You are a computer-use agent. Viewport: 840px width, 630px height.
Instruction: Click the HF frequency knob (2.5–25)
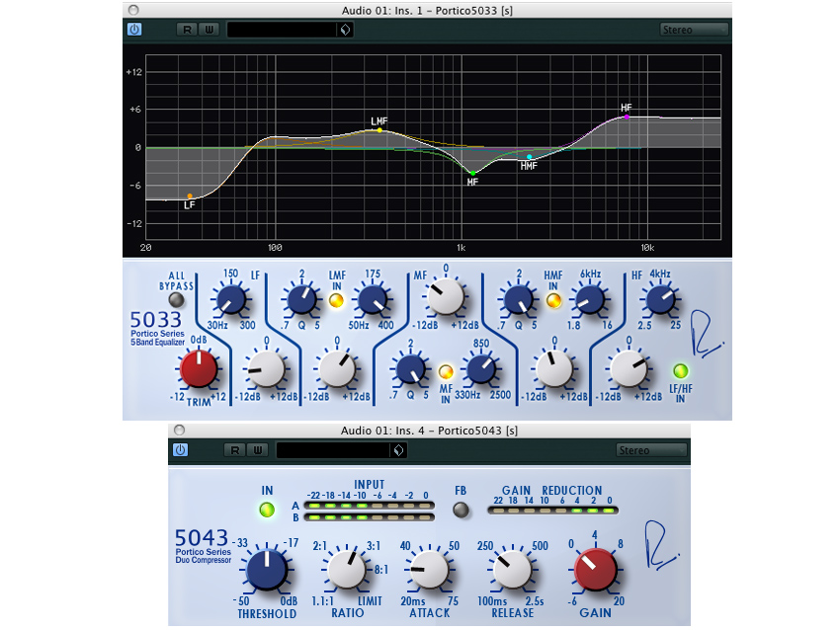(x=660, y=300)
